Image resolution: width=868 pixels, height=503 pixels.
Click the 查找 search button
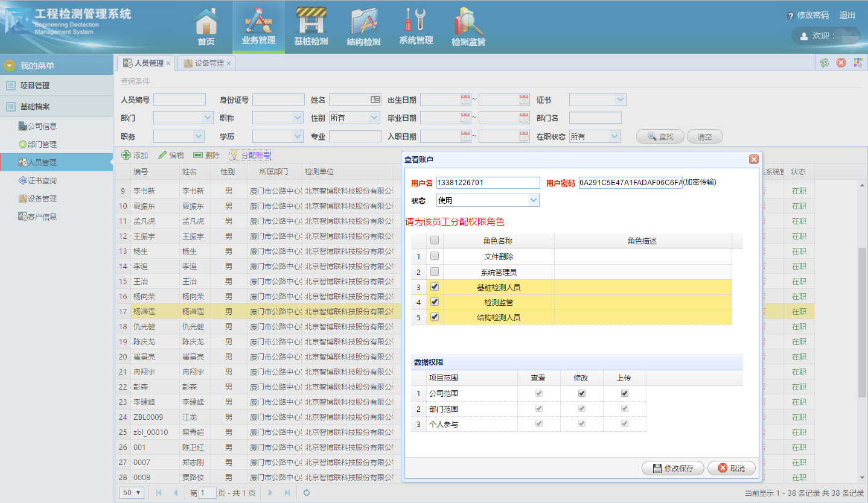[660, 136]
